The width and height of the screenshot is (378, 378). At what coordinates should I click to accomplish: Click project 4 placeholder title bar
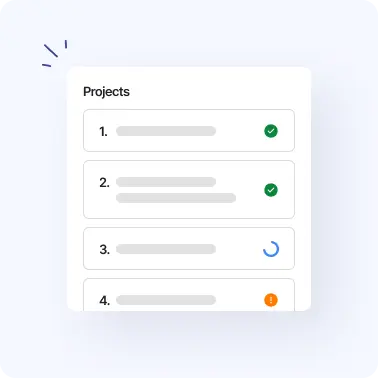[x=166, y=300]
